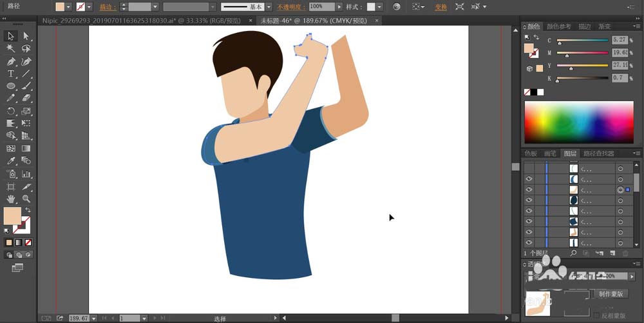Swap fill and stroke colors
The width and height of the screenshot is (644, 323).
click(28, 210)
